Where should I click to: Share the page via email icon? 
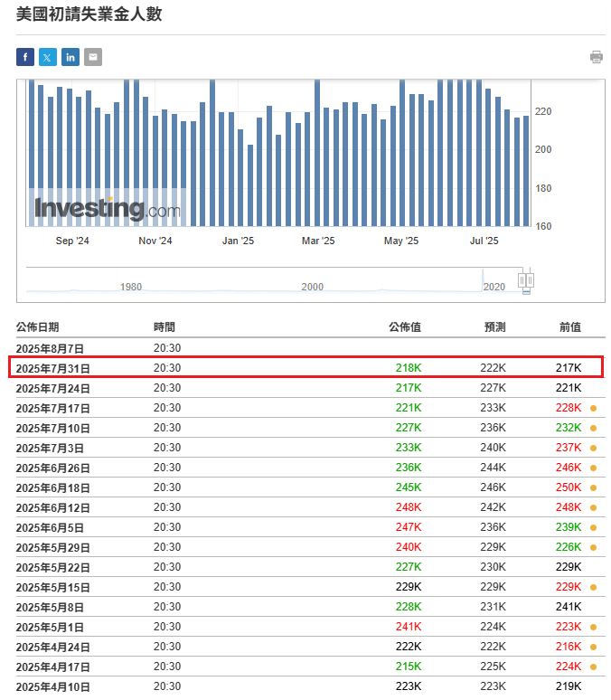click(93, 57)
